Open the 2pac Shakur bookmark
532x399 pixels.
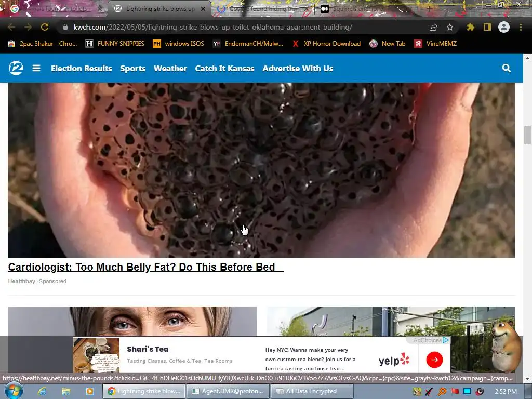point(43,44)
